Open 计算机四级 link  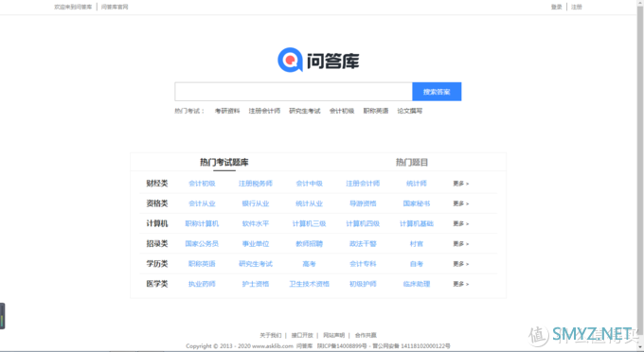(x=363, y=223)
